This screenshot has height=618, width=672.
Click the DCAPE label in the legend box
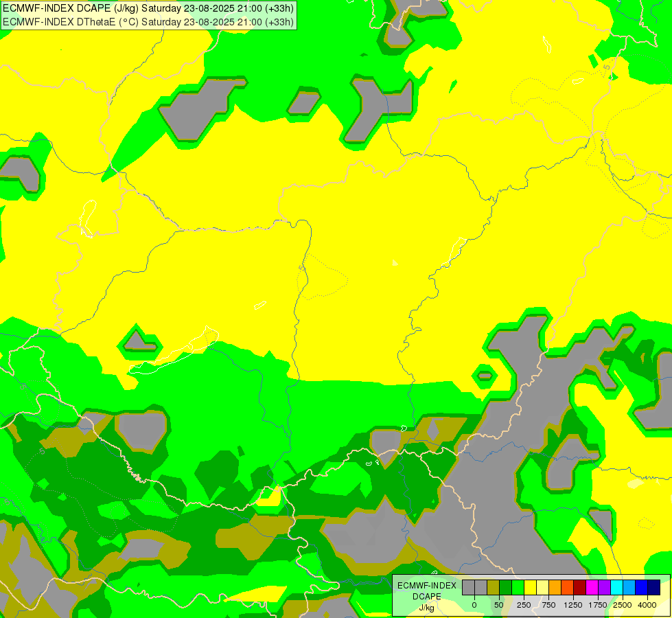pos(427,597)
